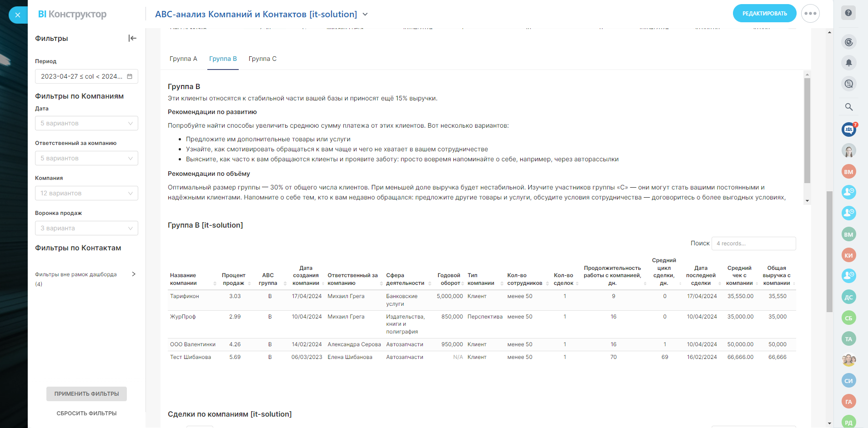Open the Воронка продаж filter dropdown

pos(86,228)
